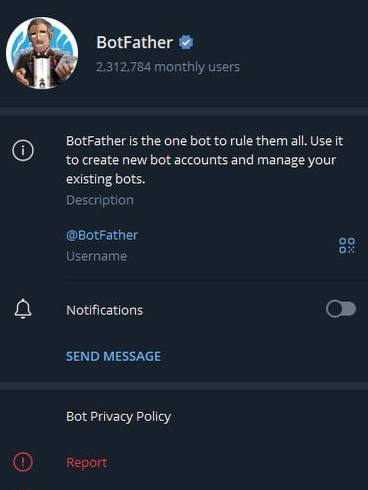Click SEND MESSAGE
Viewport: 368px width, 490px height.
tap(113, 356)
